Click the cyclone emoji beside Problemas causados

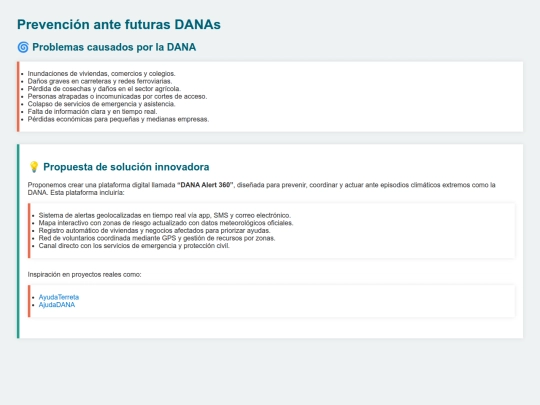click(23, 47)
